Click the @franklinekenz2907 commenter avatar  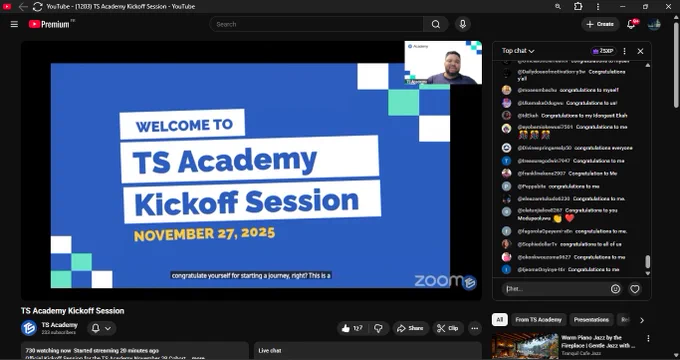click(x=507, y=173)
